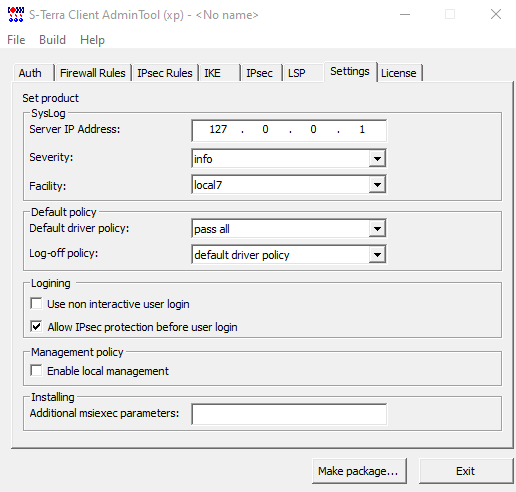Viewport: 516px width, 492px height.
Task: Open the Facility dropdown arrow
Action: pos(377,185)
